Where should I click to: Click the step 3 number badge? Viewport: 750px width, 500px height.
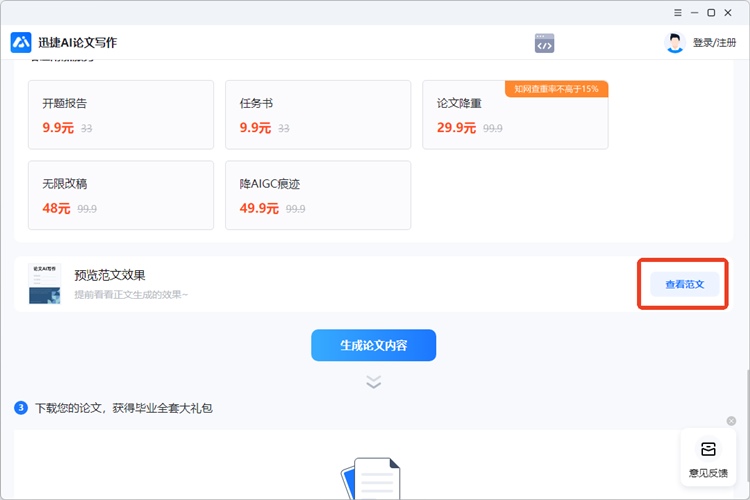(21, 408)
